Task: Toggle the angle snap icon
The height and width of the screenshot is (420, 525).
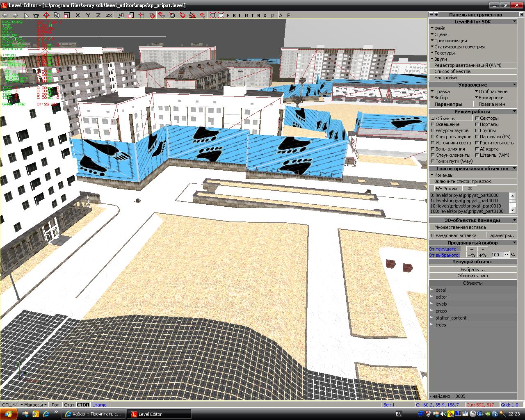Action: pyautogui.click(x=192, y=15)
